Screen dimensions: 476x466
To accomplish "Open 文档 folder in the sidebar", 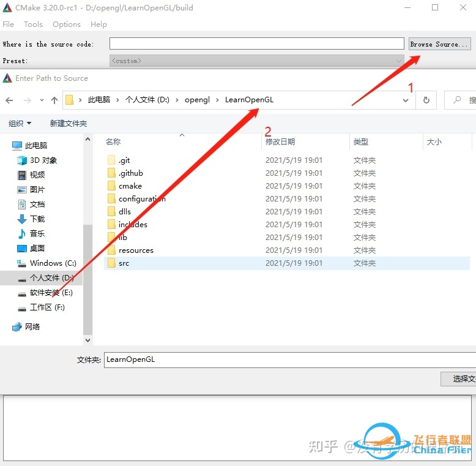I will [37, 204].
